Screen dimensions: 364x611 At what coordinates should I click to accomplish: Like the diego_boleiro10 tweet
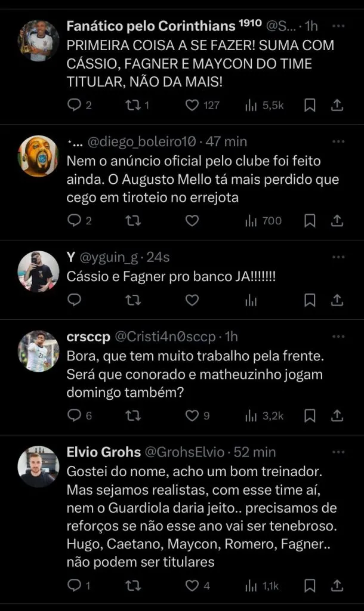[x=192, y=221]
